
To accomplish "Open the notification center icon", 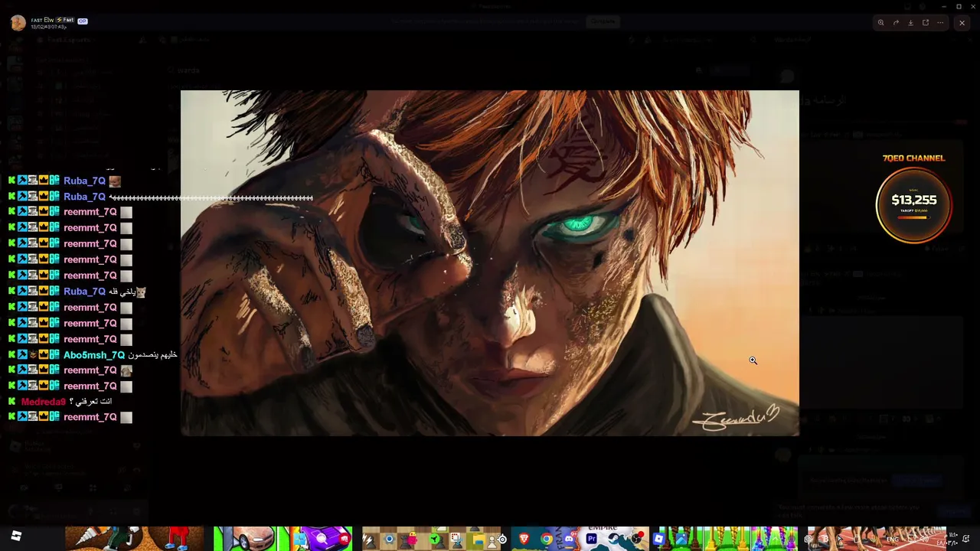I will (966, 540).
